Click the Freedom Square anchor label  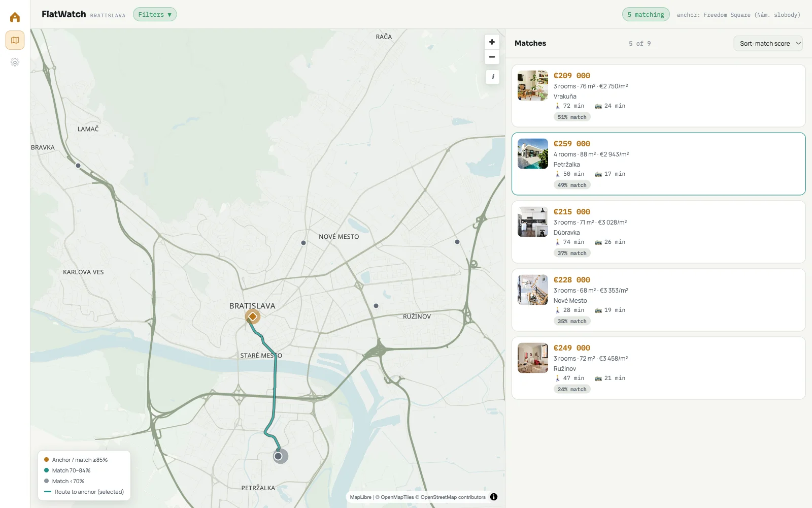coord(738,15)
